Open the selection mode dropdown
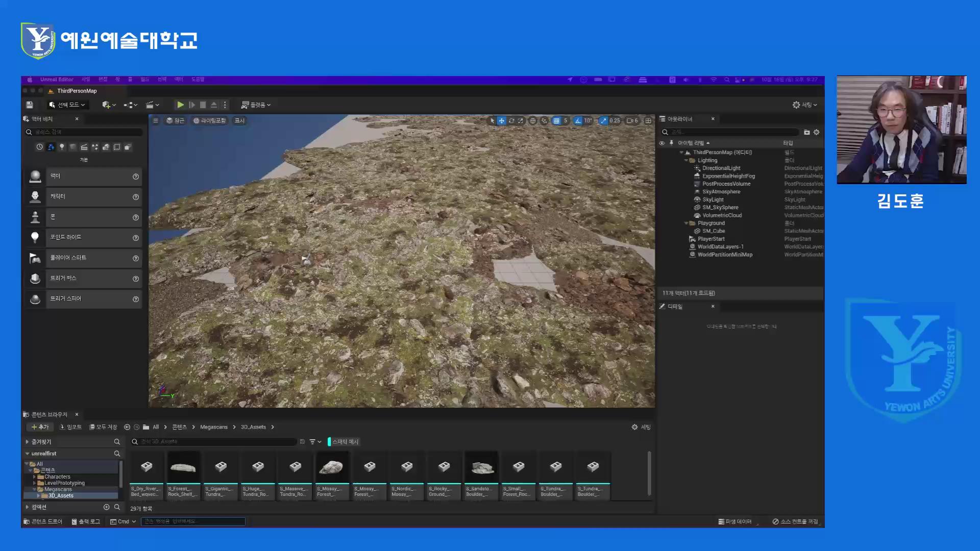The height and width of the screenshot is (551, 980). (67, 105)
